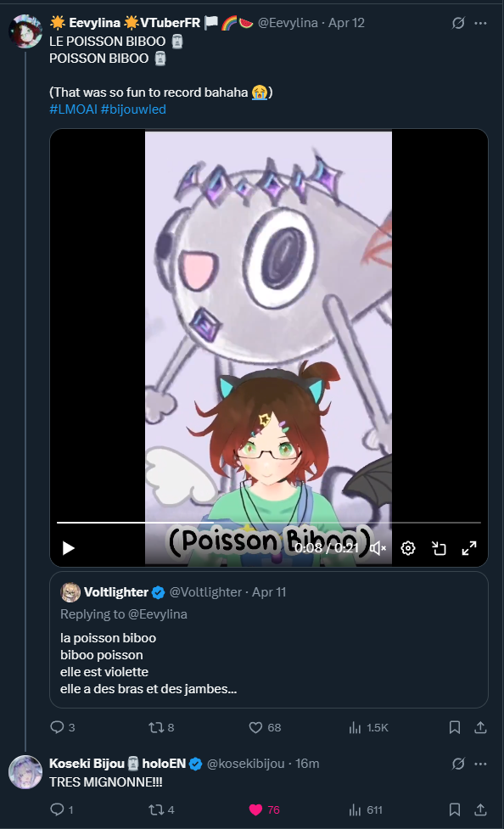Open the #bijouwled hashtag
The height and width of the screenshot is (829, 504).
click(133, 109)
